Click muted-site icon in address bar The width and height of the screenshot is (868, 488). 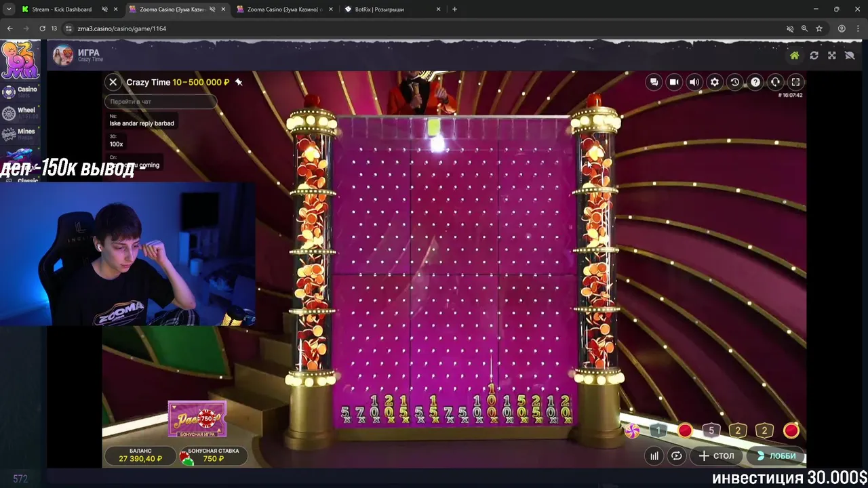(x=789, y=28)
